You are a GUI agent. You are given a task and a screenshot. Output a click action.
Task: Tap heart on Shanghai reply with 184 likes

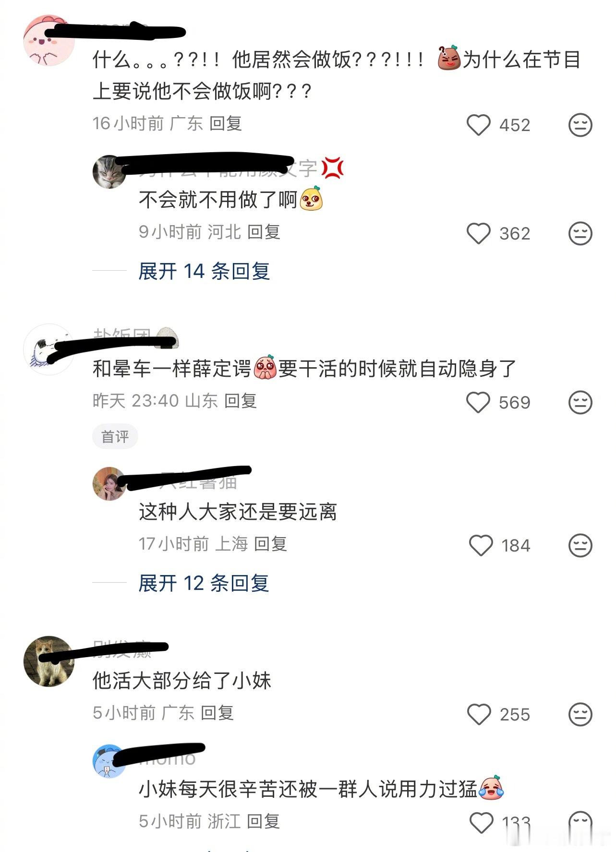click(481, 545)
